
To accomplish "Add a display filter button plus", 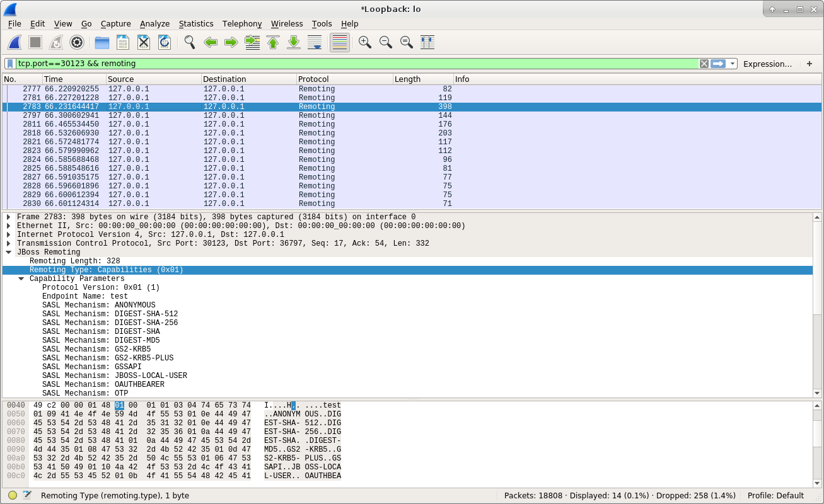I will tap(809, 64).
